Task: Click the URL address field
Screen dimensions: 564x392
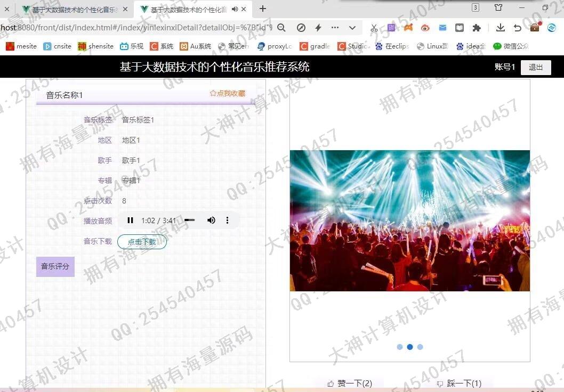Action: pos(136,28)
